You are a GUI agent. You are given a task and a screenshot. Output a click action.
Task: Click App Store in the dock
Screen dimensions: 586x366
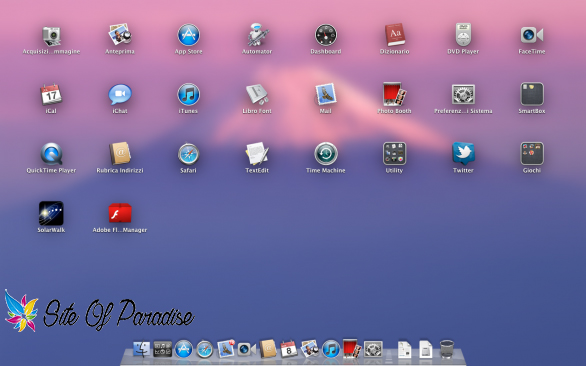point(183,349)
